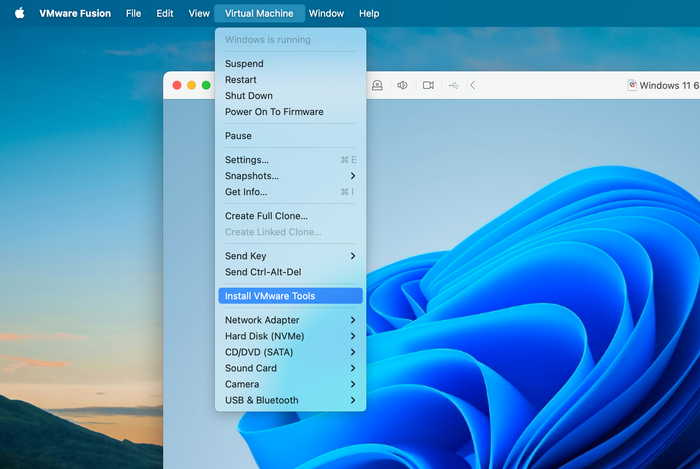
Task: Close the Virtual Machine menu from menu bar
Action: coord(259,13)
